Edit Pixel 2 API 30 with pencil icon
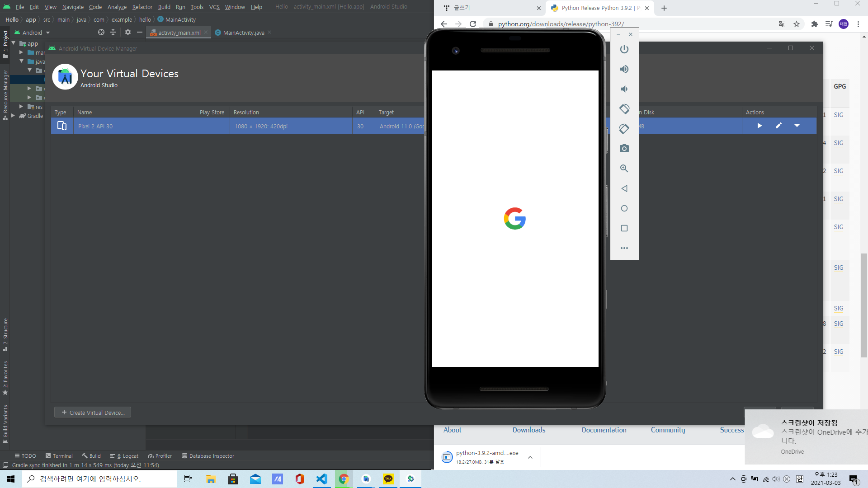 [x=778, y=126]
